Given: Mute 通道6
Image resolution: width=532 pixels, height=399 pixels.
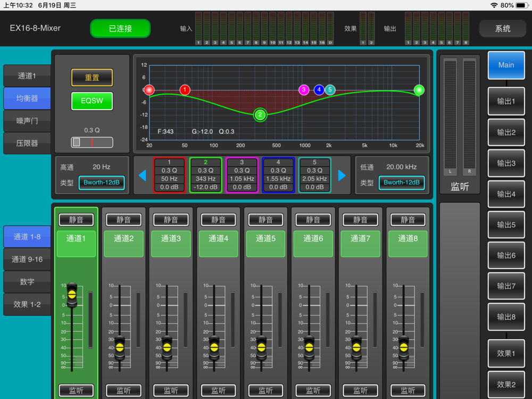Looking at the screenshot, I should point(313,220).
